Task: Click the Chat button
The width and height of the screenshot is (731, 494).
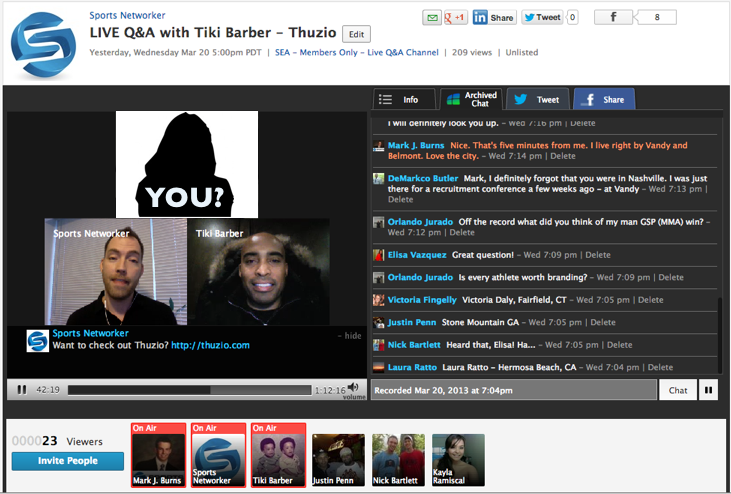Action: pyautogui.click(x=678, y=390)
